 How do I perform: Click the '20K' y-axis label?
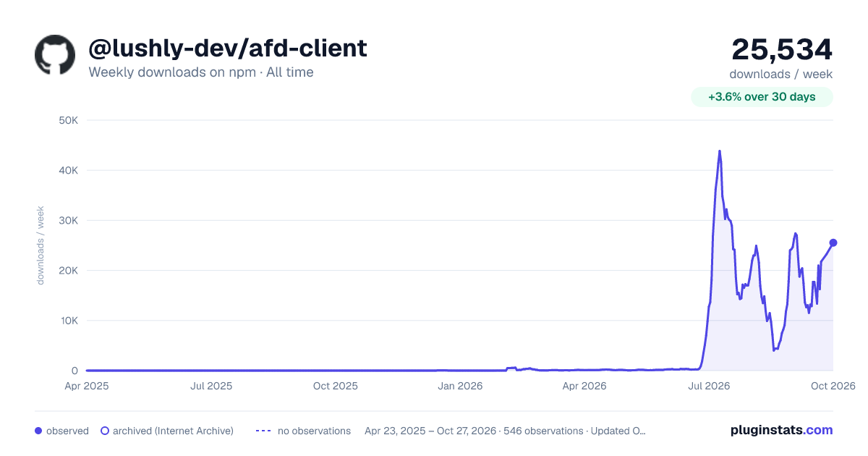(68, 270)
